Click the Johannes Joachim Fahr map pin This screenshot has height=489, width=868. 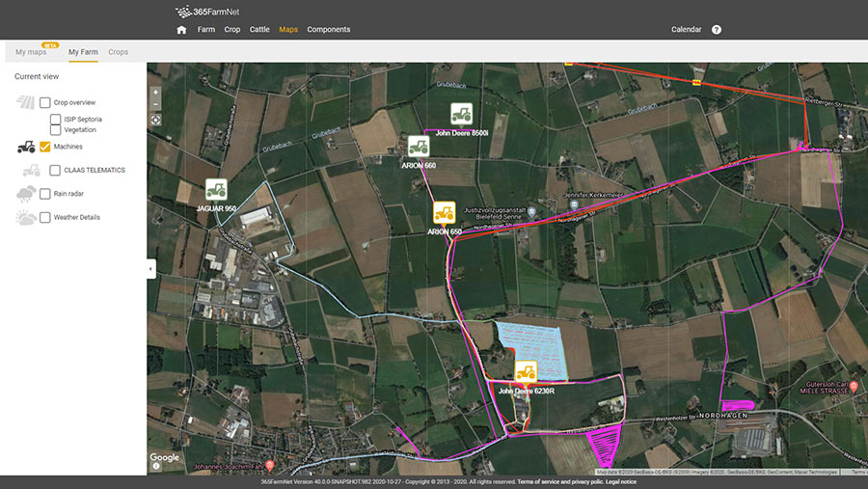point(270,466)
